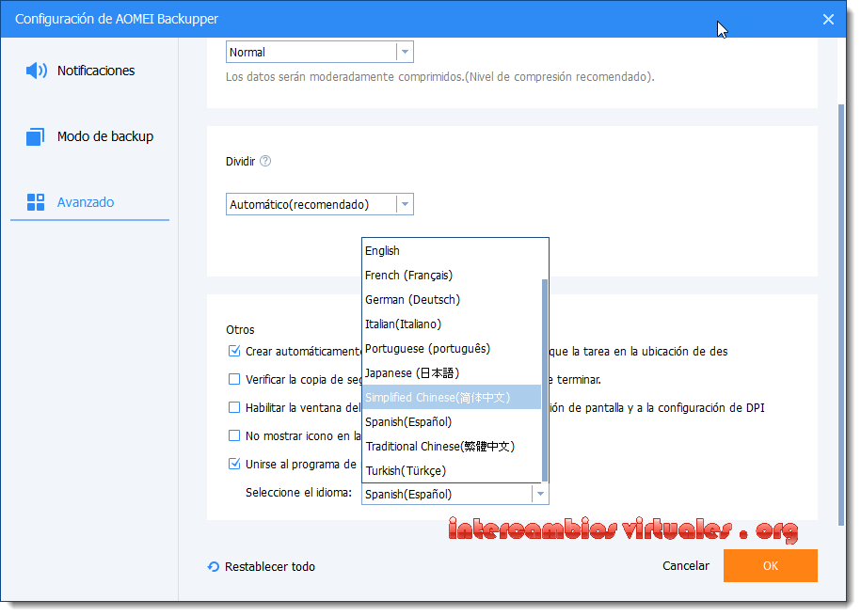The image size is (861, 616).
Task: Click Restablecer todo link
Action: [270, 566]
